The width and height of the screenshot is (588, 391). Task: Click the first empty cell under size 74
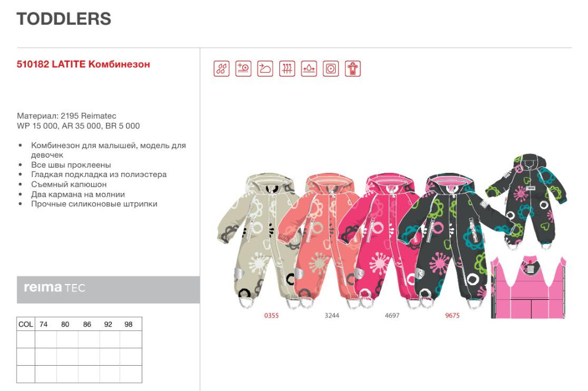[x=46, y=339]
